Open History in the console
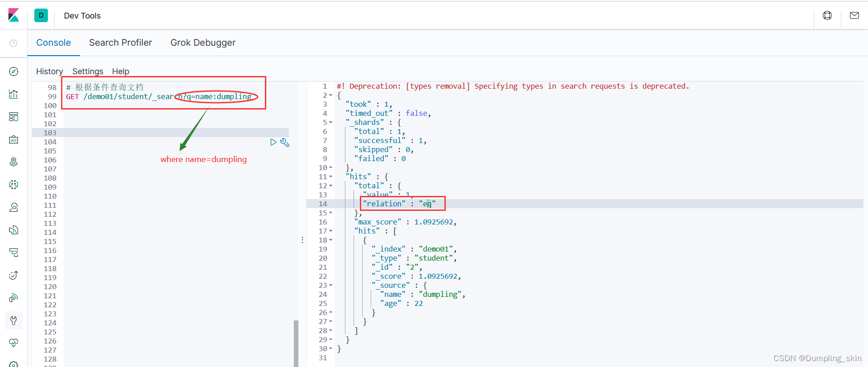The width and height of the screenshot is (868, 367). click(49, 71)
